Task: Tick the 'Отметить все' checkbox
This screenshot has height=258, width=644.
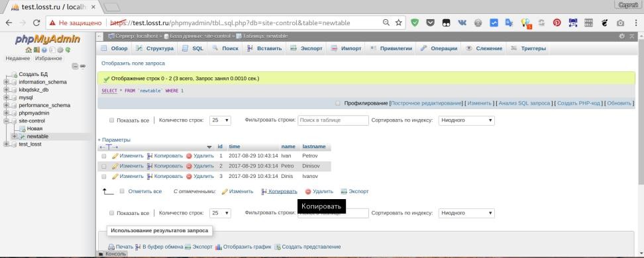Action: tap(122, 191)
